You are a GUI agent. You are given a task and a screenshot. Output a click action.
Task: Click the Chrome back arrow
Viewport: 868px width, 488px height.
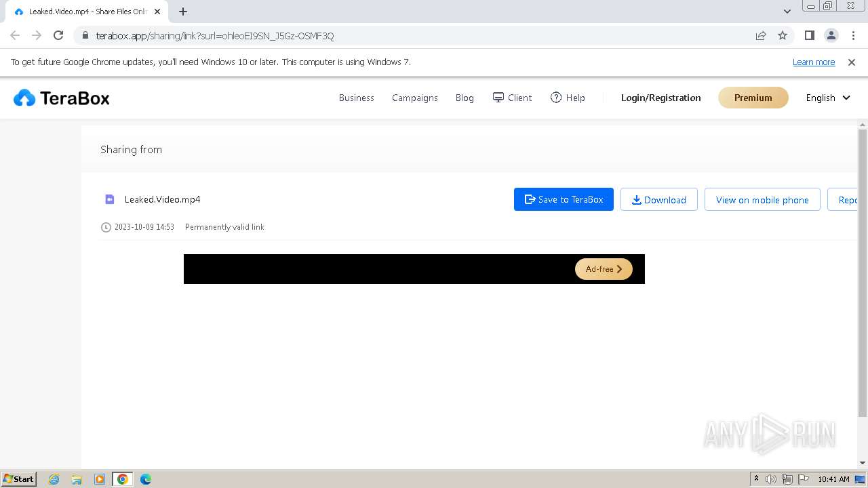[x=15, y=35]
